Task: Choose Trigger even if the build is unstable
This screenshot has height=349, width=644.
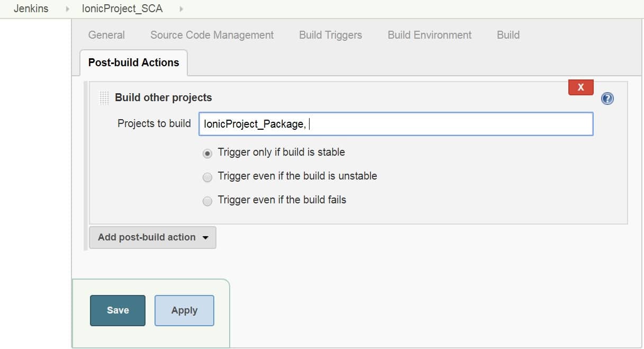Action: coord(207,177)
